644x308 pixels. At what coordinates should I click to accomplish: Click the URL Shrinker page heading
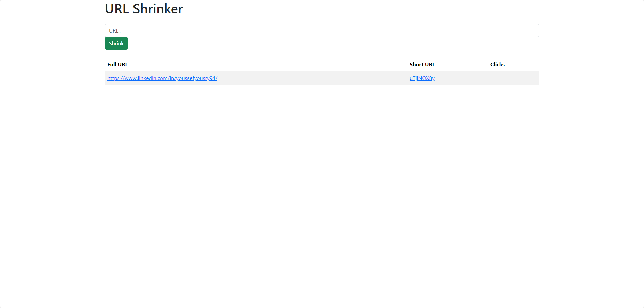(x=144, y=9)
